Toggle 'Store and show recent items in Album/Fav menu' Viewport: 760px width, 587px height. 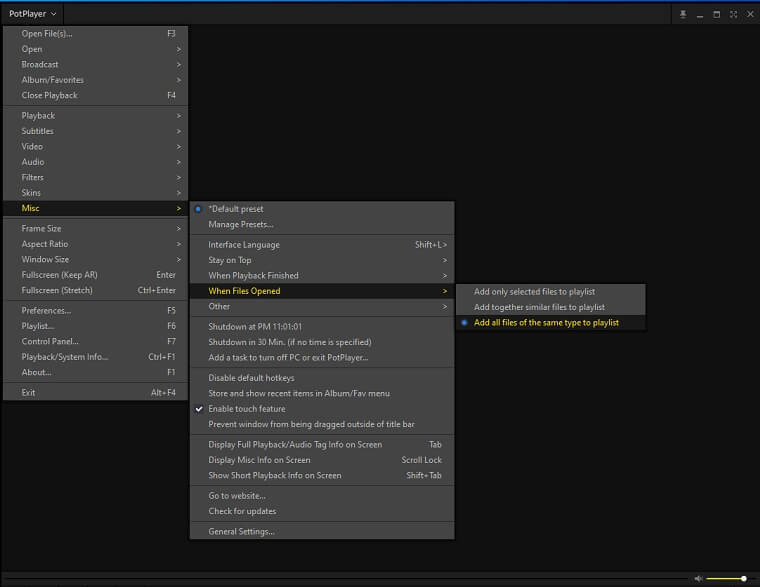click(322, 394)
